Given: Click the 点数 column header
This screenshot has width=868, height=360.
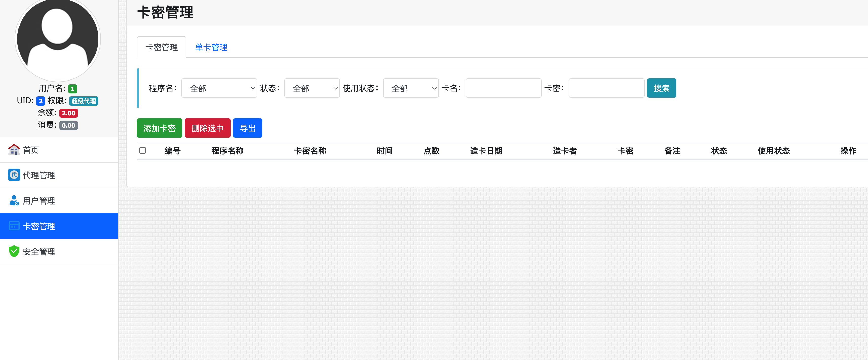Looking at the screenshot, I should (431, 151).
